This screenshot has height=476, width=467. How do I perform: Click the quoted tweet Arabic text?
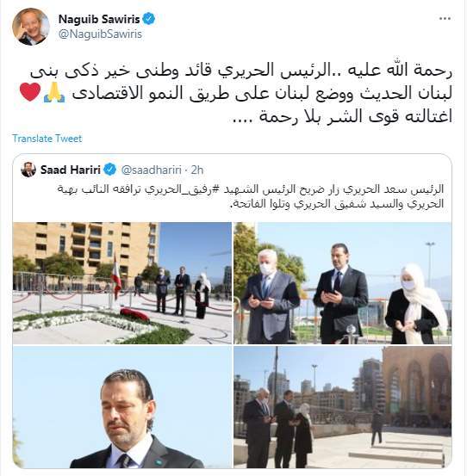coord(251,196)
